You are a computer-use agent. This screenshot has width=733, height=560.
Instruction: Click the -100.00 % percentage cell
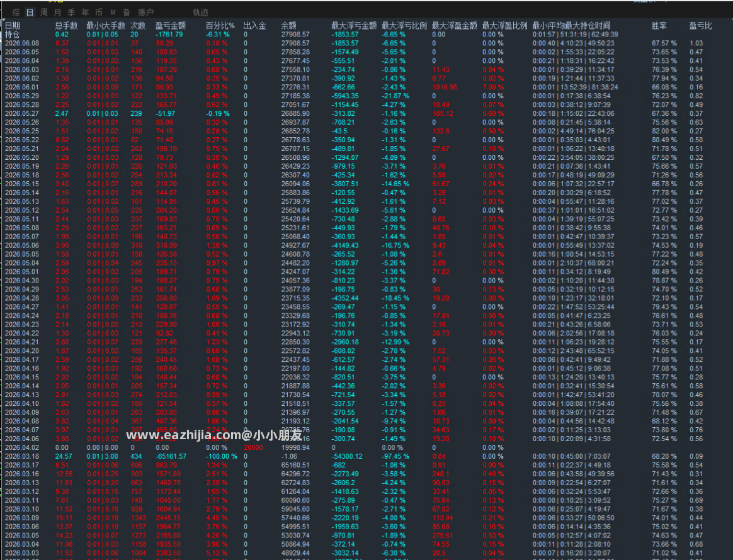[222, 456]
